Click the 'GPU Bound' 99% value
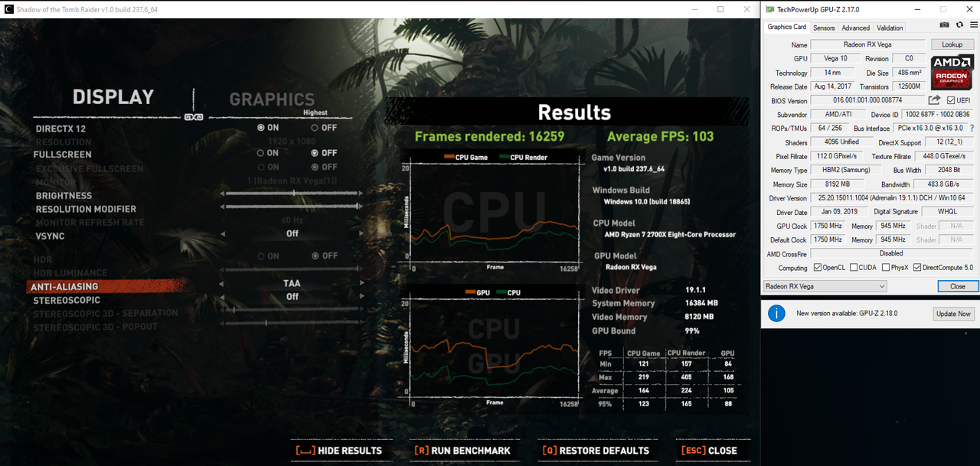 click(692, 331)
